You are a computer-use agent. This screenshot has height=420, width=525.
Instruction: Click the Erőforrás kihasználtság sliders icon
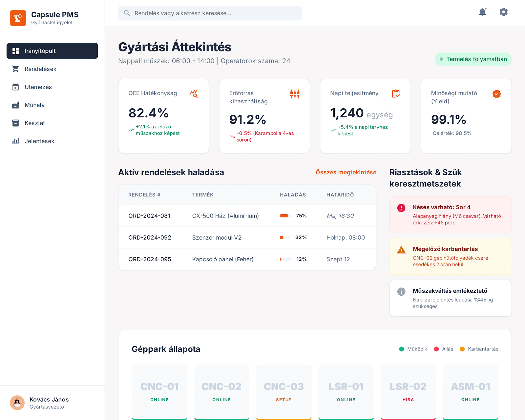point(295,94)
